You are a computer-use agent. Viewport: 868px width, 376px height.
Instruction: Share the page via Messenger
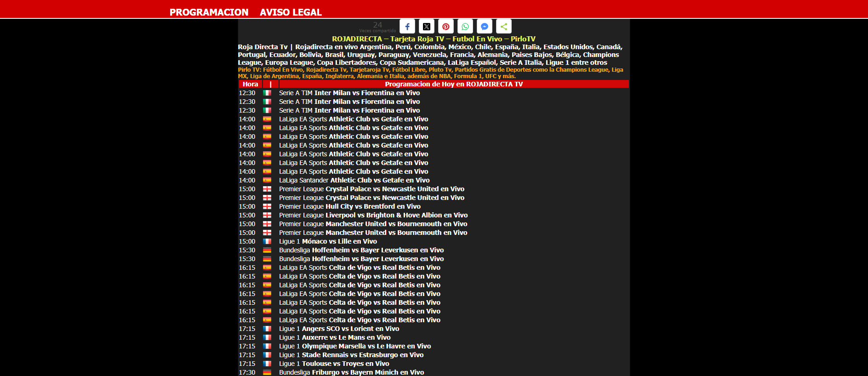click(x=485, y=27)
